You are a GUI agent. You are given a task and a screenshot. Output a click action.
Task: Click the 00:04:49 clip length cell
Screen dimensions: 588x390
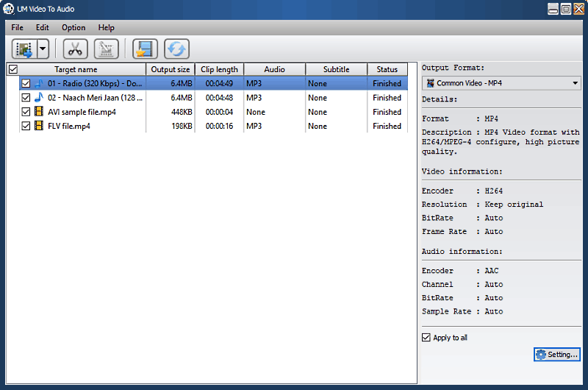point(219,83)
